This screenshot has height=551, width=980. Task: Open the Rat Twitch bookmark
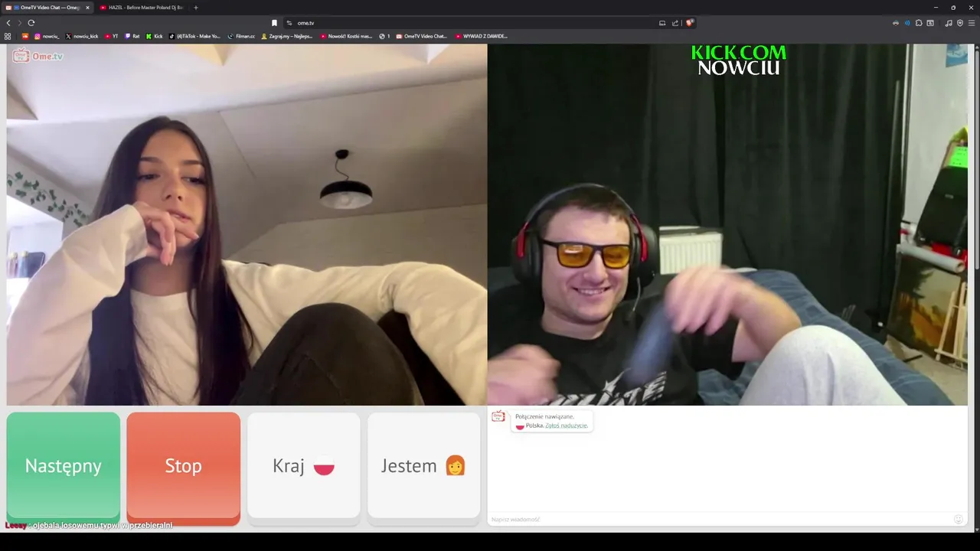pos(132,36)
